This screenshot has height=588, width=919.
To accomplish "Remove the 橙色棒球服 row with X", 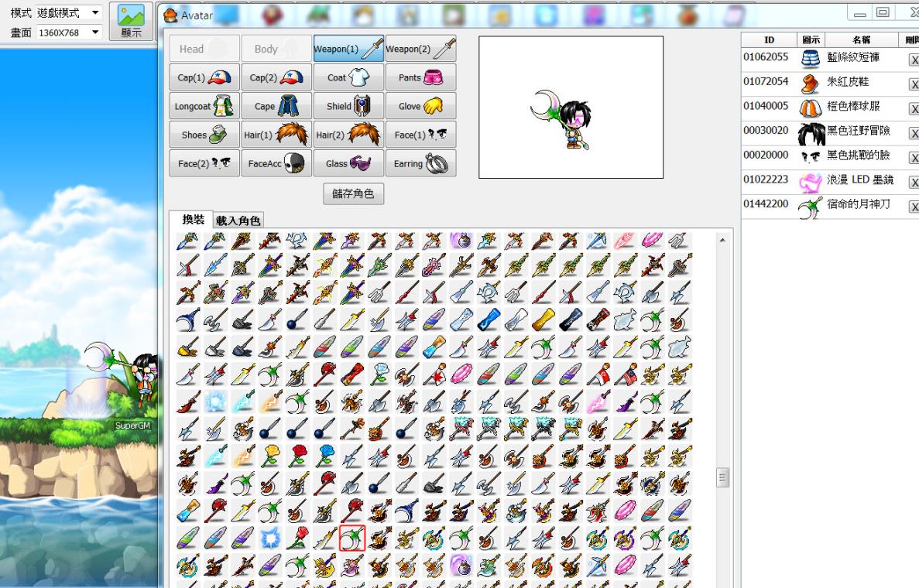I will 913,109.
